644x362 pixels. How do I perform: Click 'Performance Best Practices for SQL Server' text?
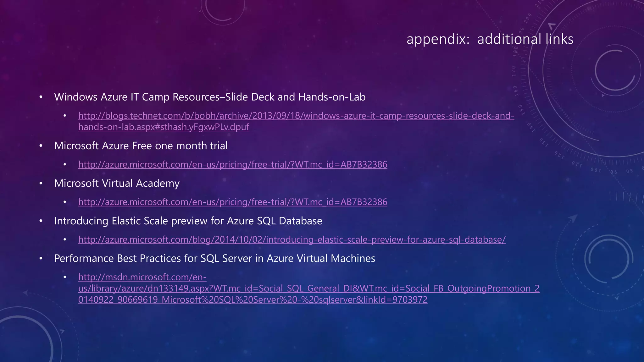214,258
